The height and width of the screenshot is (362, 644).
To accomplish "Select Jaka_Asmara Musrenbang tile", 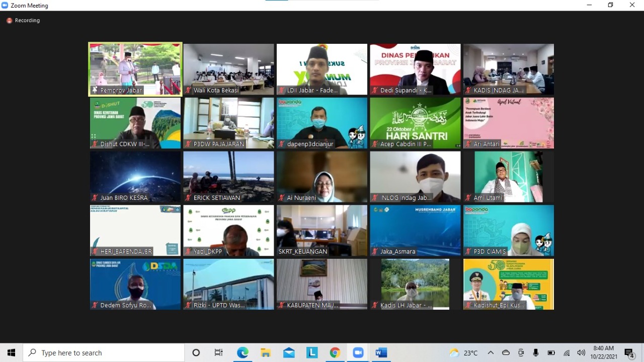I will [415, 230].
